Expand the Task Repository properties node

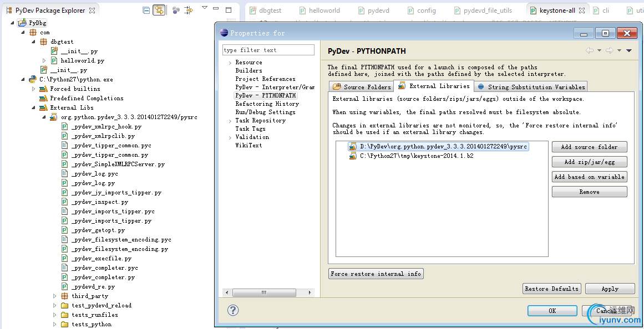click(x=230, y=121)
